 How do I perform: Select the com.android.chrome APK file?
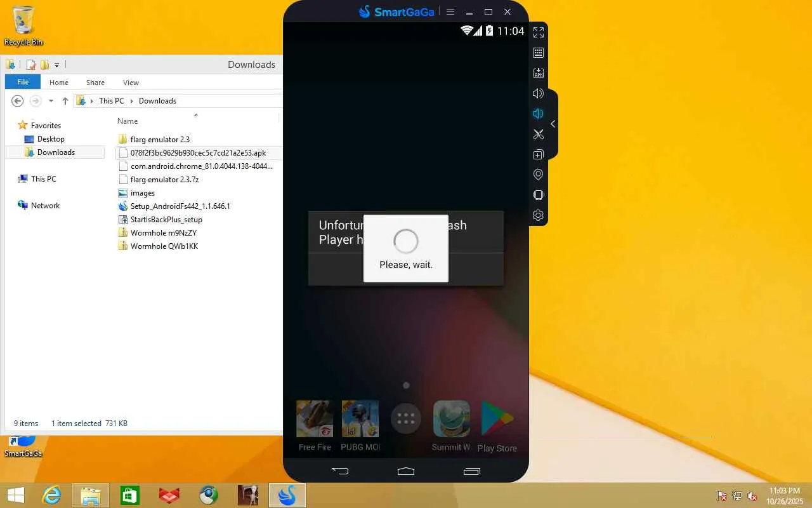pos(201,166)
